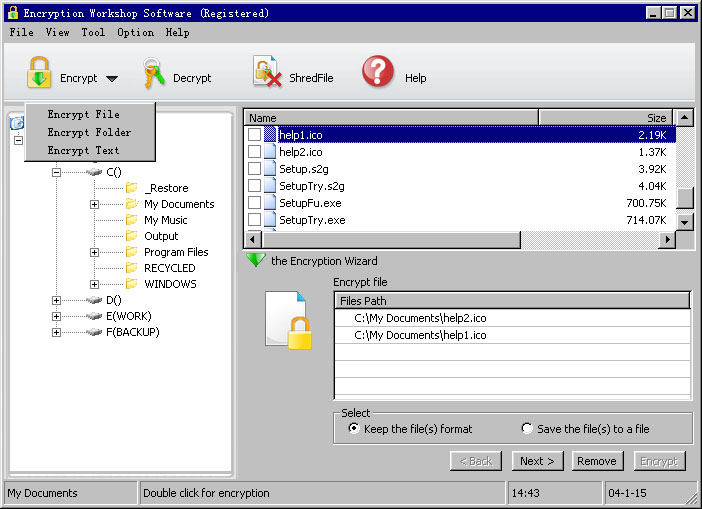Check the box for SetupTry.exe
Image resolution: width=702 pixels, height=509 pixels.
pos(254,220)
